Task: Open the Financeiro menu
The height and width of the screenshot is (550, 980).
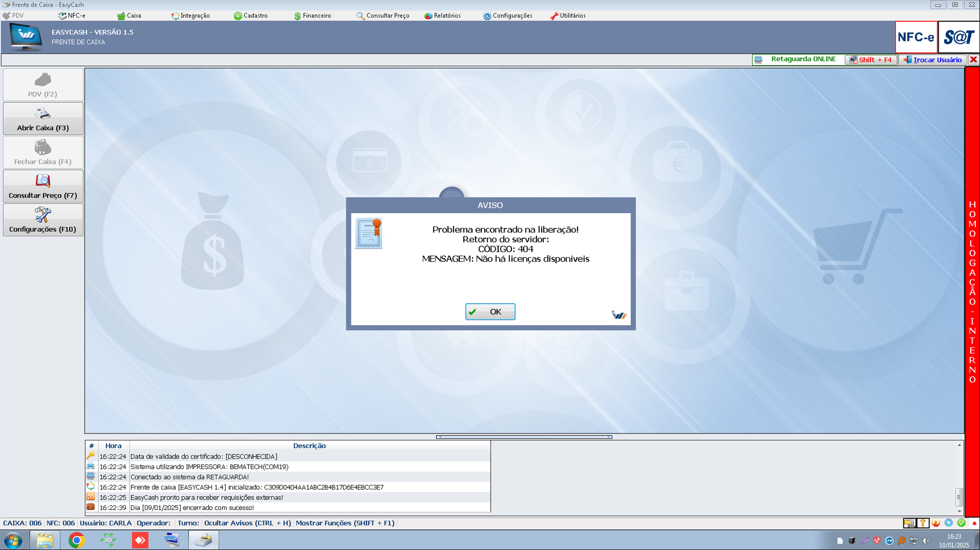Action: coord(313,16)
